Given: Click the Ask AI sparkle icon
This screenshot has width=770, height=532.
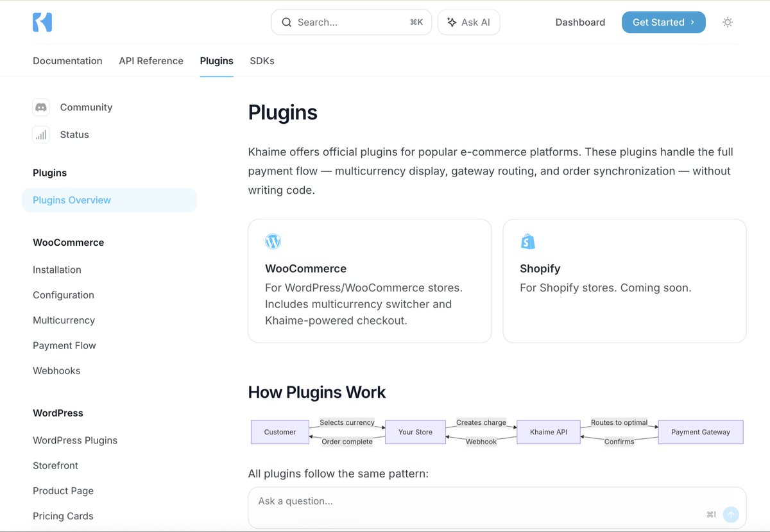Looking at the screenshot, I should pos(452,22).
